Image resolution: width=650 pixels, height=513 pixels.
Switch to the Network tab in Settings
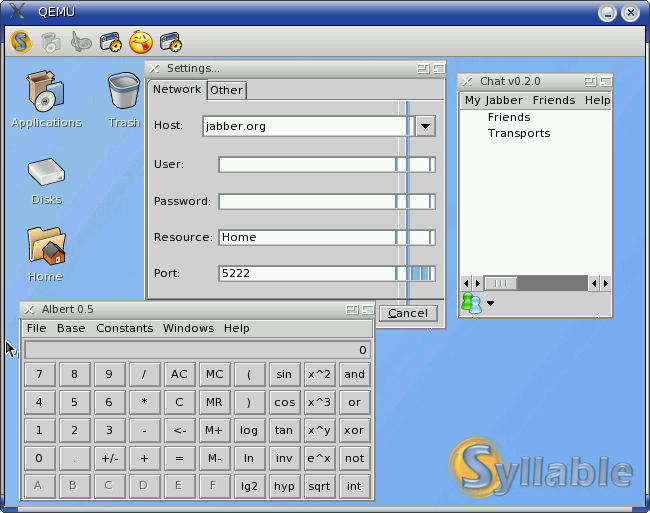(x=177, y=90)
